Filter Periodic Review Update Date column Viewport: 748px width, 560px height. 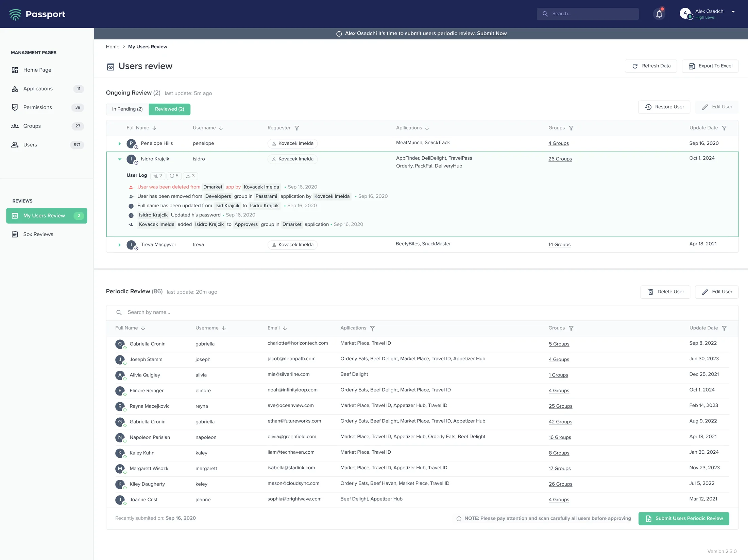pos(724,328)
